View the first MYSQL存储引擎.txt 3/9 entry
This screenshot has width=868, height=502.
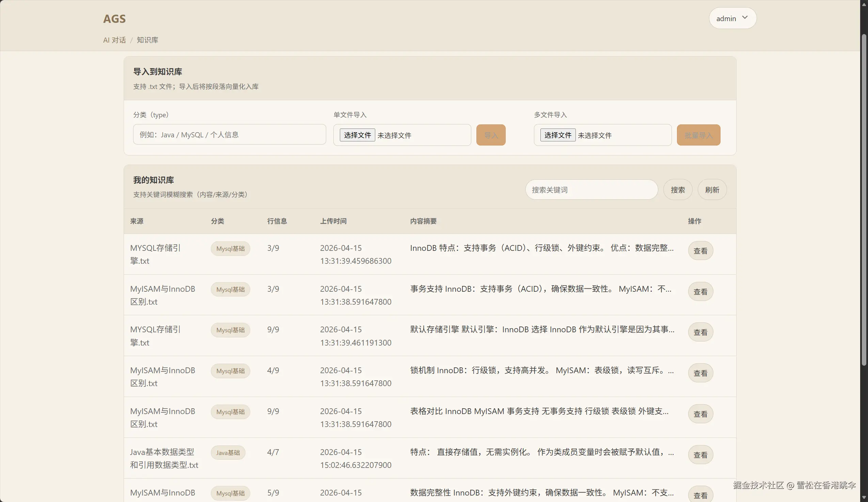pos(700,250)
